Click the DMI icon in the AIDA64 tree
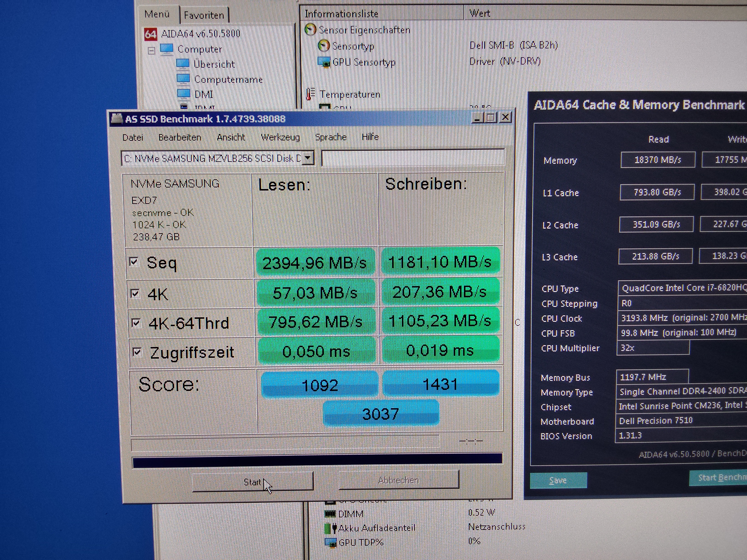747x560 pixels. coord(184,94)
